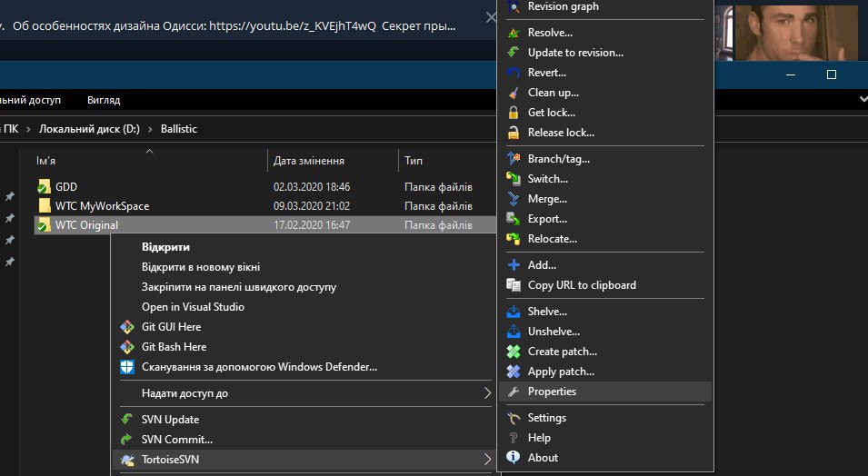Click the Apply patch icon

click(514, 372)
